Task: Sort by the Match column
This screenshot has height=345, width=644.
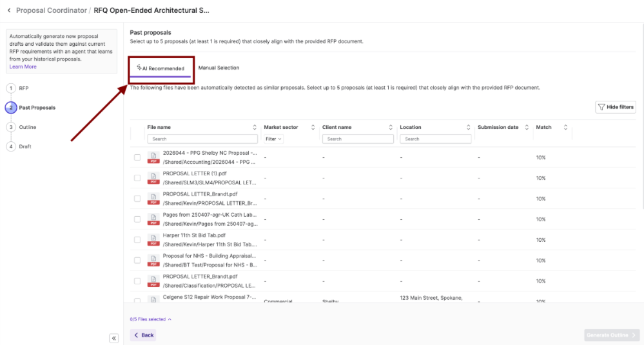Action: 565,127
